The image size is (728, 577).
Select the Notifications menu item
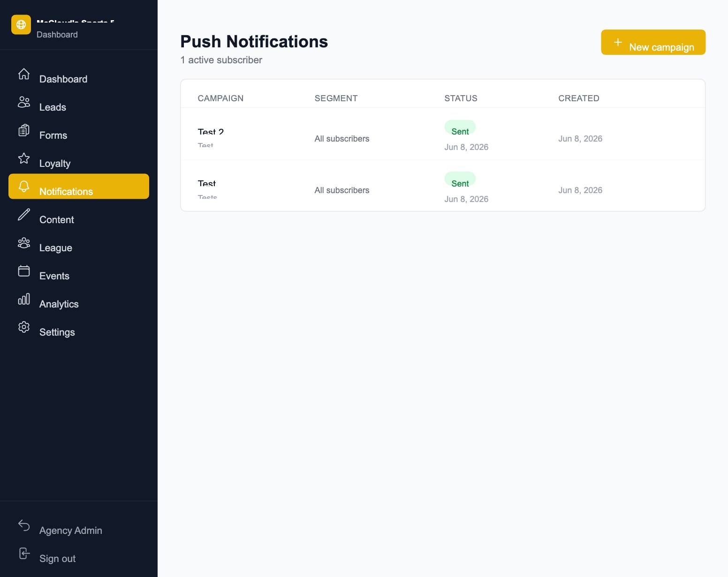79,187
